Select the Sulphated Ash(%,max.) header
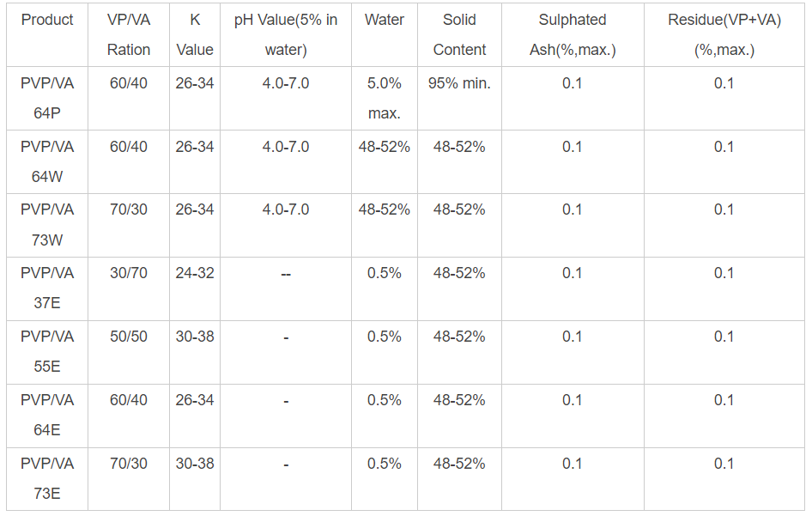 tap(573, 34)
